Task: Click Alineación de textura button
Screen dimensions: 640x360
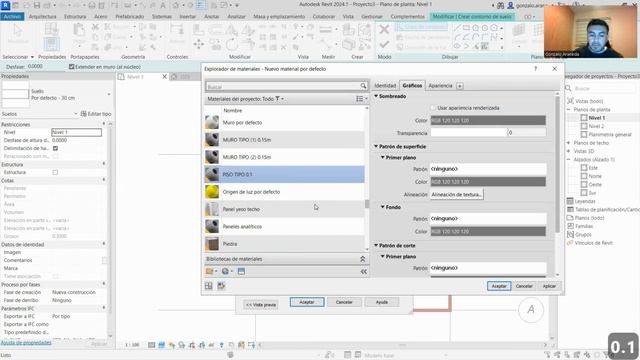Action: [x=457, y=195]
